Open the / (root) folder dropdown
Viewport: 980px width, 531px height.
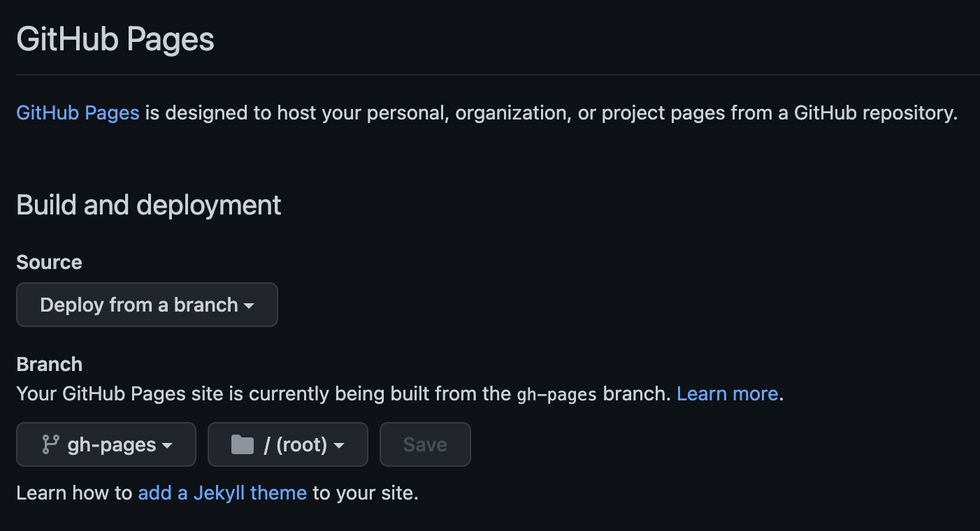pyautogui.click(x=288, y=444)
